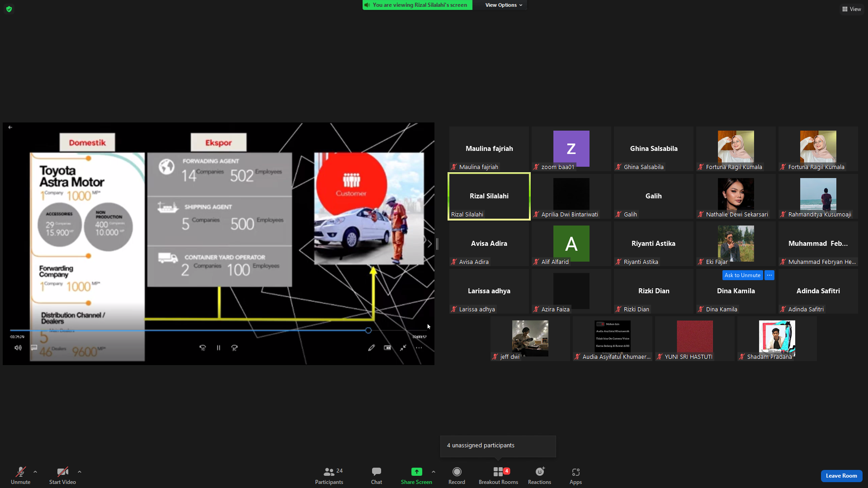Select Riyanti Astika's participant tile

tap(654, 244)
